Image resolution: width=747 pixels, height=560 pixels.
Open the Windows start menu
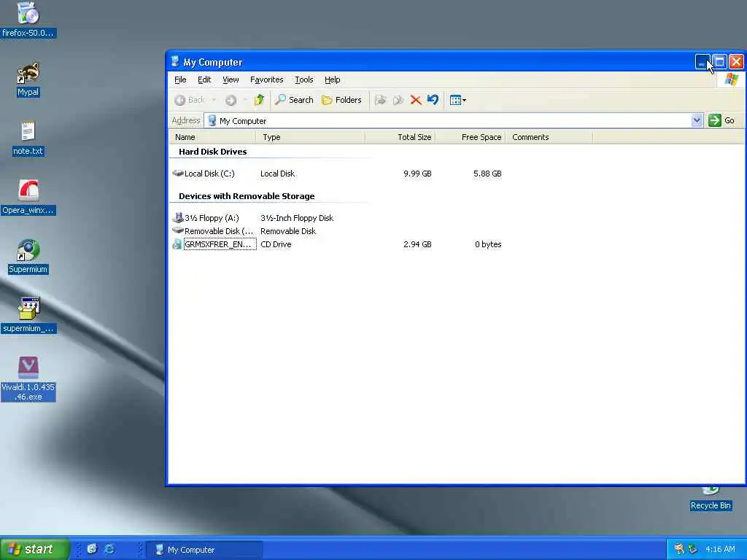coord(34,549)
